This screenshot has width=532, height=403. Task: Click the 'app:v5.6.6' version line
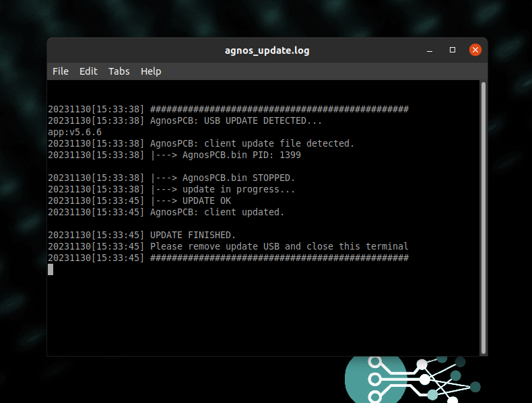coord(75,132)
